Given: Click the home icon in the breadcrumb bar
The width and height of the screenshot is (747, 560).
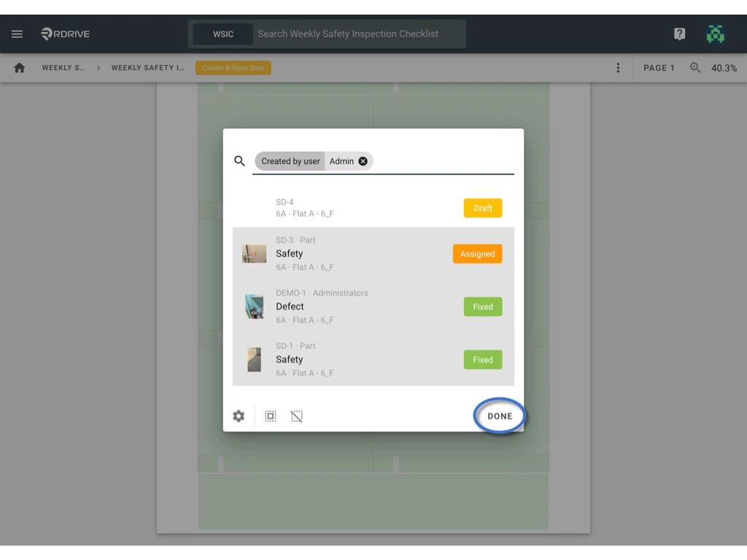Looking at the screenshot, I should point(19,67).
